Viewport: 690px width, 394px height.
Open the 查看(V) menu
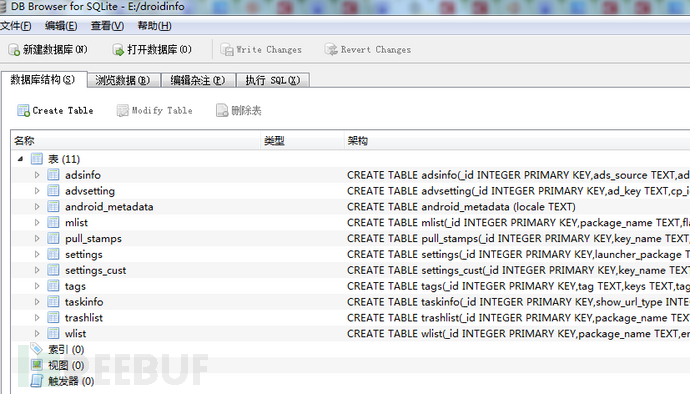pyautogui.click(x=107, y=26)
